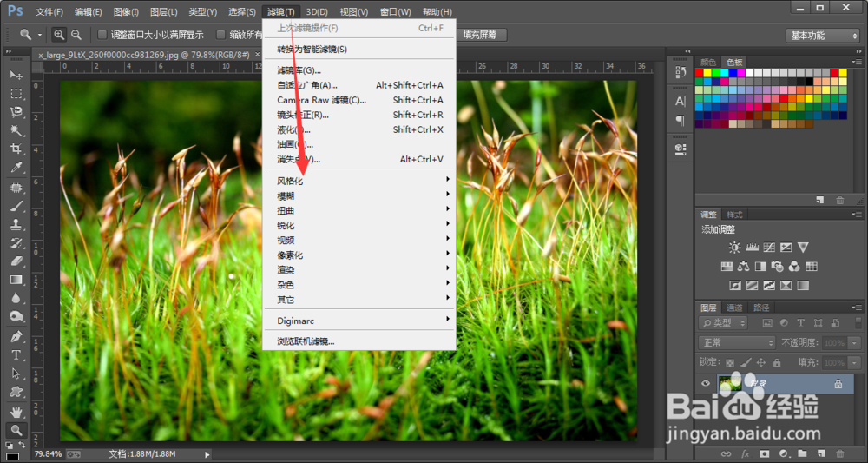Screen dimensions: 868x463
Task: Toggle lock image pixels brush icon
Action: (746, 363)
